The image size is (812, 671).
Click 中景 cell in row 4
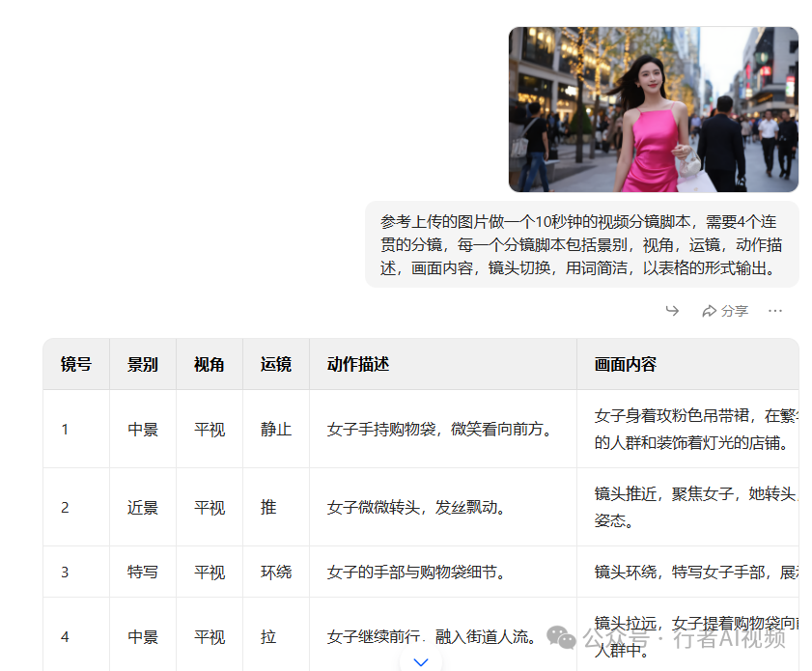143,636
